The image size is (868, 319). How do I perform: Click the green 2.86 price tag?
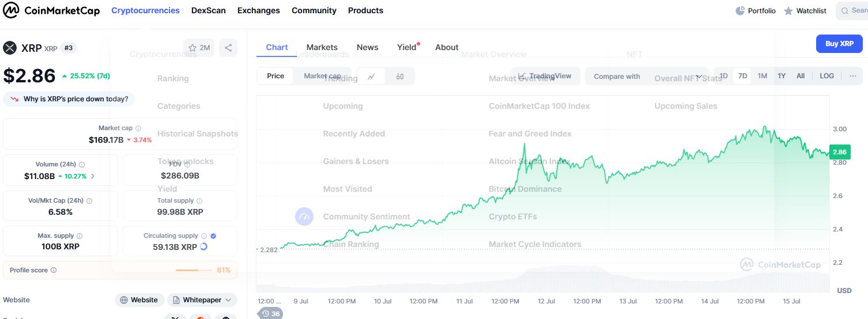click(840, 152)
